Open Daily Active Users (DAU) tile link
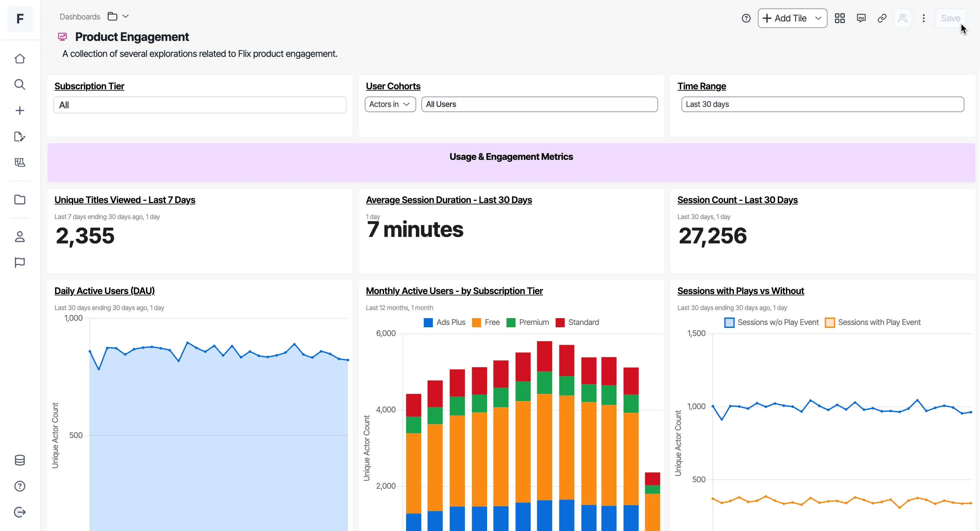 104,291
